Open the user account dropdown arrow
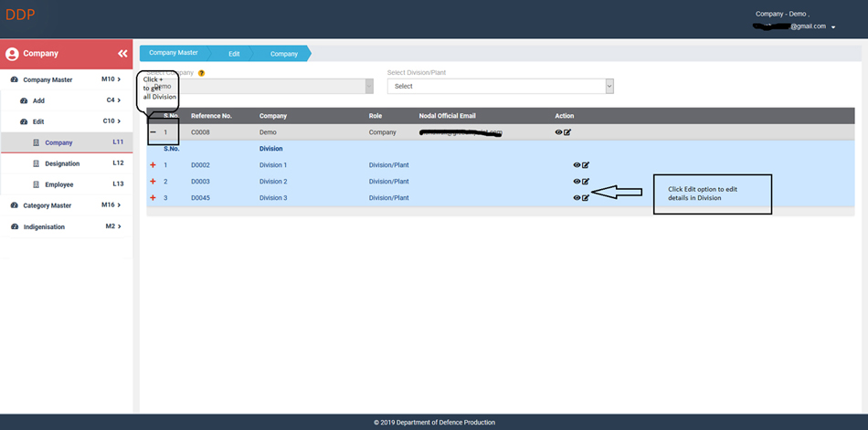 tap(833, 27)
